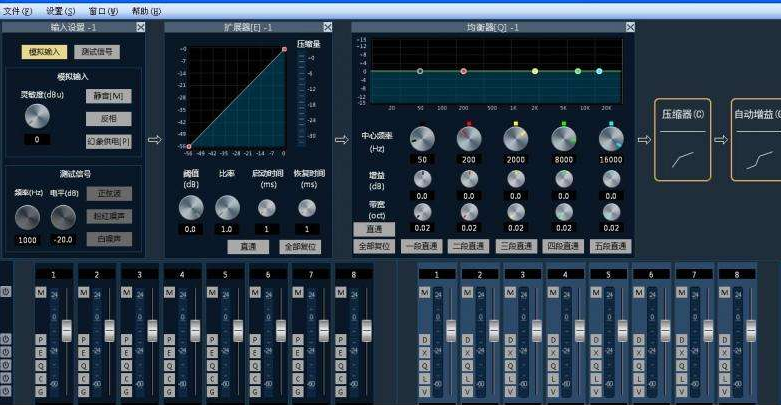The image size is (781, 405).
Task: Open the 文件(F) menu
Action: tap(17, 11)
